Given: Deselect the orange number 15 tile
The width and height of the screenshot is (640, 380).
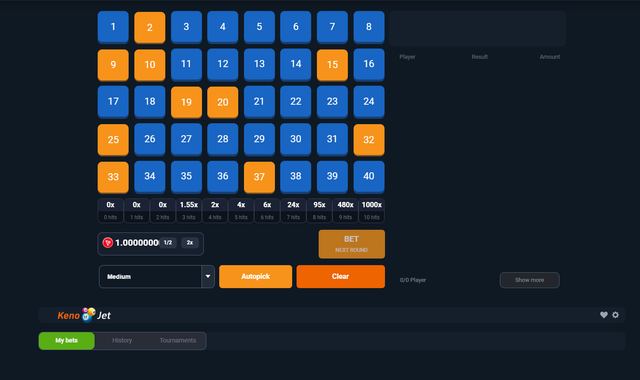Looking at the screenshot, I should (332, 64).
